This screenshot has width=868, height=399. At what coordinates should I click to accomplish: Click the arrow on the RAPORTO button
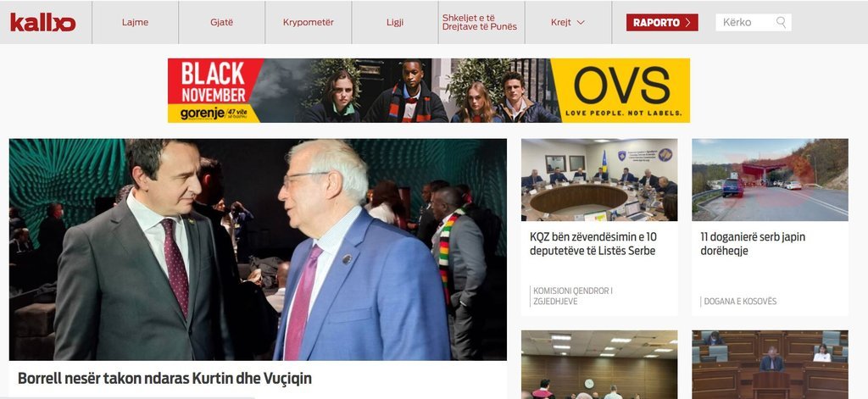(x=687, y=23)
